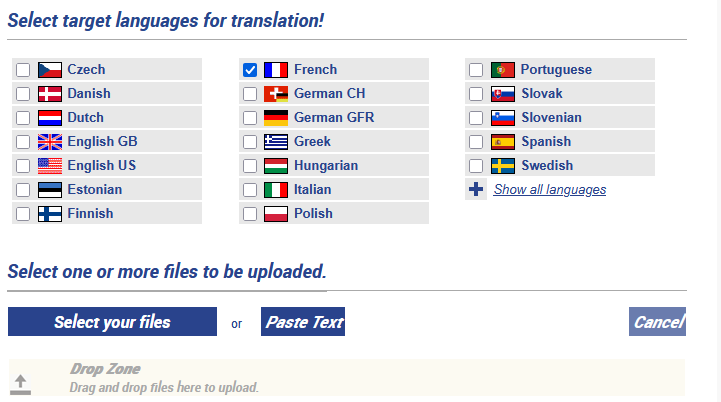Viewport: 721px width, 402px height.
Task: Select the Hungarian language label
Action: tap(325, 166)
